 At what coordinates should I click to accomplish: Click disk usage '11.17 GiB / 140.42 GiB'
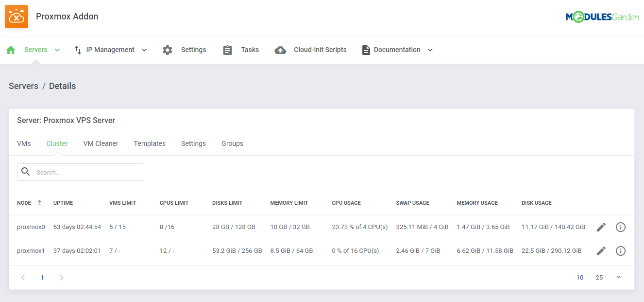(x=553, y=227)
